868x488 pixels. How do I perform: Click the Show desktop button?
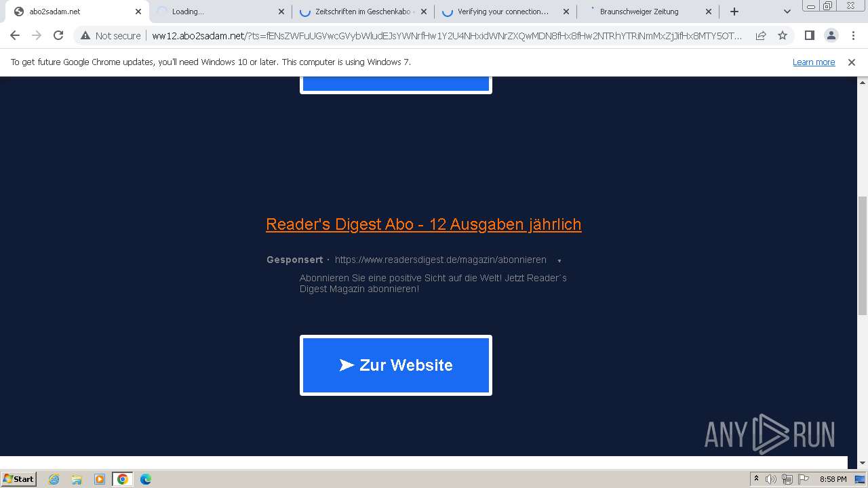[x=861, y=479]
